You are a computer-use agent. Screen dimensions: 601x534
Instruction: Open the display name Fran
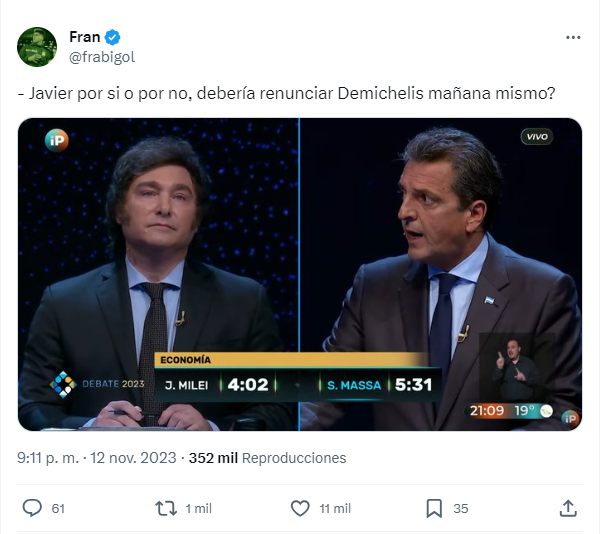84,38
